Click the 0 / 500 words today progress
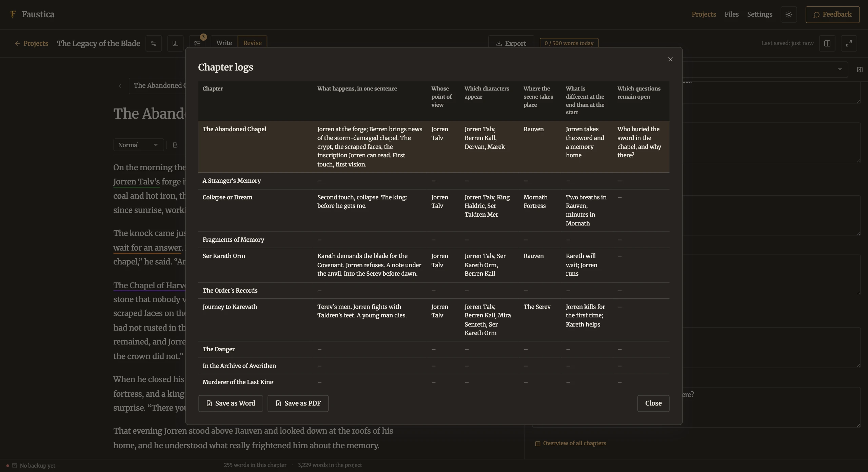 569,43
